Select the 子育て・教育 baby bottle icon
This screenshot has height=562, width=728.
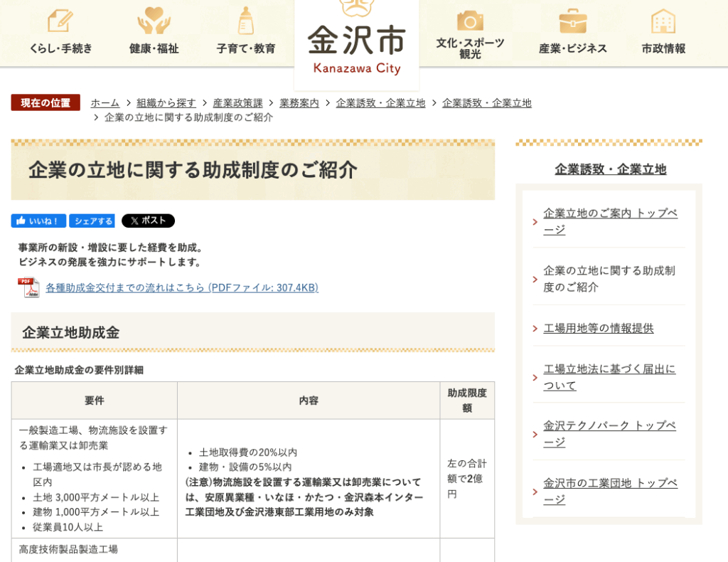[x=246, y=21]
